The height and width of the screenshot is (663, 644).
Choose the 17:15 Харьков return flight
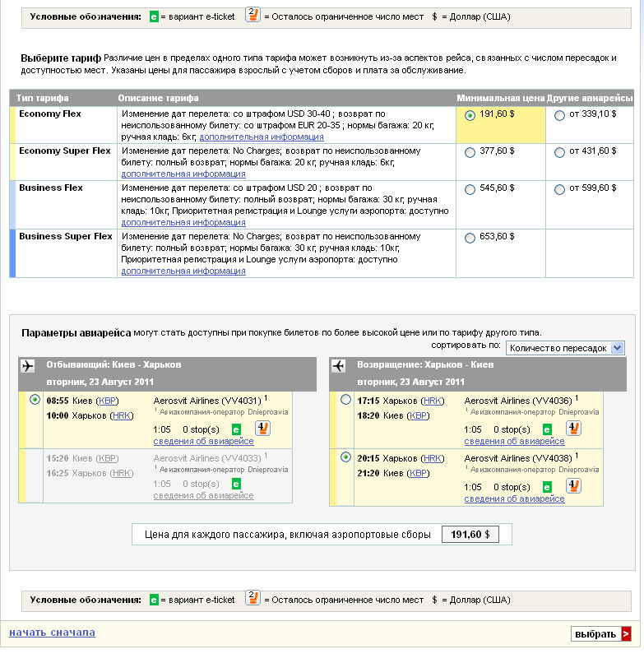point(345,400)
